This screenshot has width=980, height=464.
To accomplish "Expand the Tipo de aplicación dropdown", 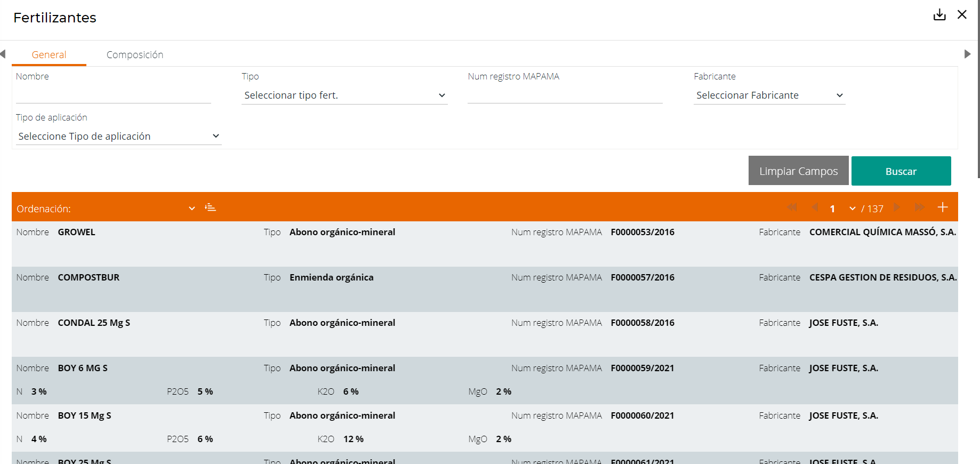I will (118, 137).
